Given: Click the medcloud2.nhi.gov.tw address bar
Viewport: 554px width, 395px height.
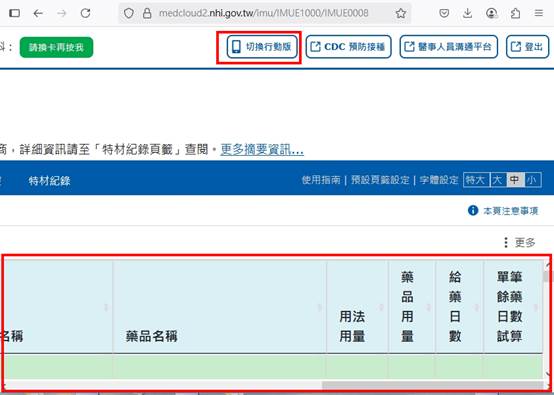Looking at the screenshot, I should [263, 13].
